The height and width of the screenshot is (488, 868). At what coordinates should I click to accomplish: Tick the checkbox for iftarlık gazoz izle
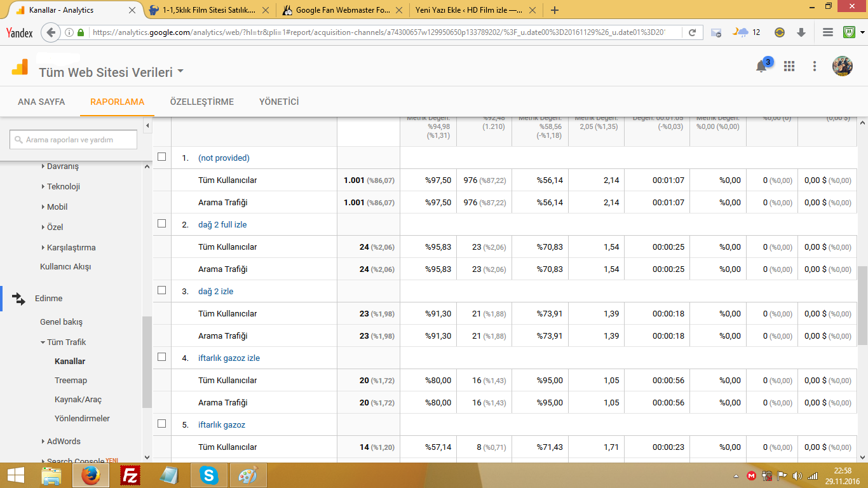161,356
